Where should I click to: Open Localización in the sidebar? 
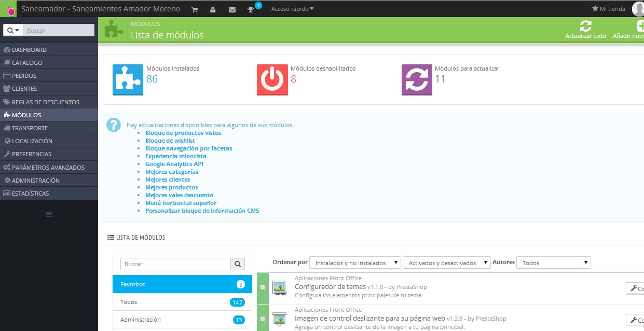coord(49,141)
